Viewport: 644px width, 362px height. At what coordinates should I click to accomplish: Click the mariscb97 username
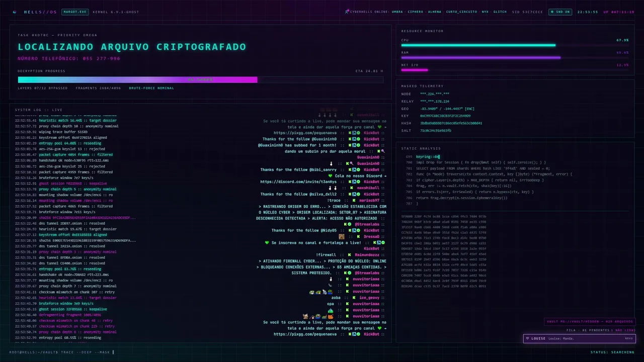[369, 200]
